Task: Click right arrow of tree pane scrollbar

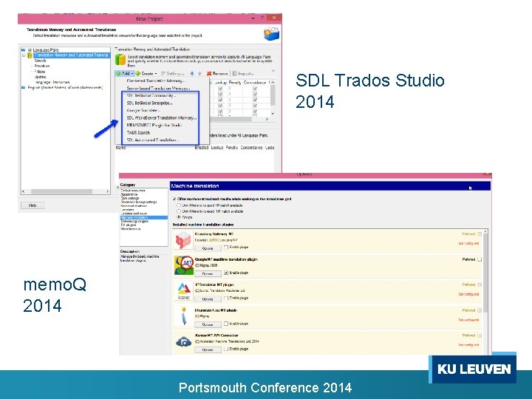Action: [x=107, y=191]
